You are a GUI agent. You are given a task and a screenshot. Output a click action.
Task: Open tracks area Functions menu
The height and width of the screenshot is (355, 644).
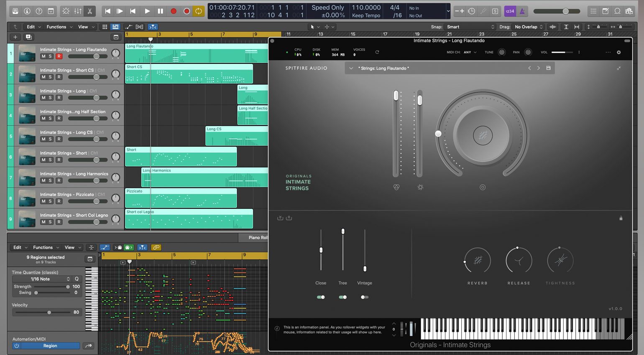point(59,27)
